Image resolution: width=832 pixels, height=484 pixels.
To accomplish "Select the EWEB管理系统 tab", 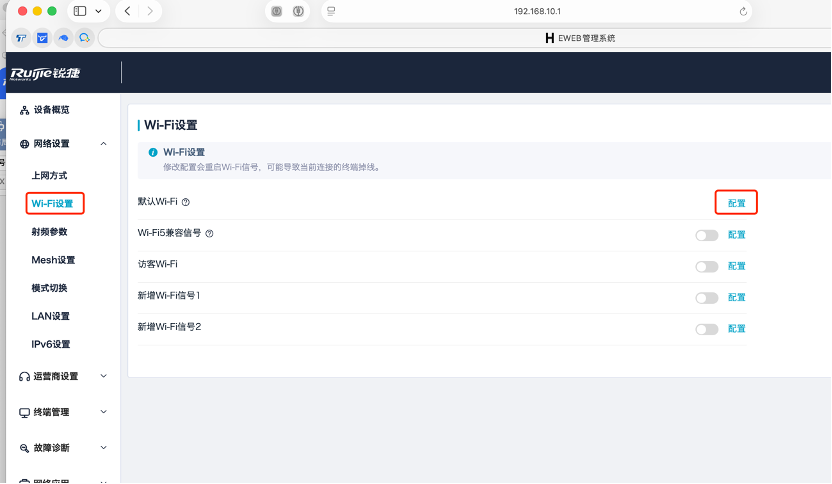I will pyautogui.click(x=580, y=38).
